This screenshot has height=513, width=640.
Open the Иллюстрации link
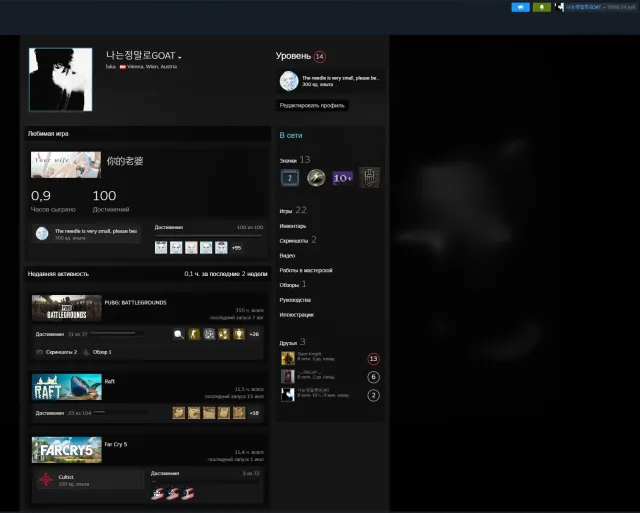296,315
